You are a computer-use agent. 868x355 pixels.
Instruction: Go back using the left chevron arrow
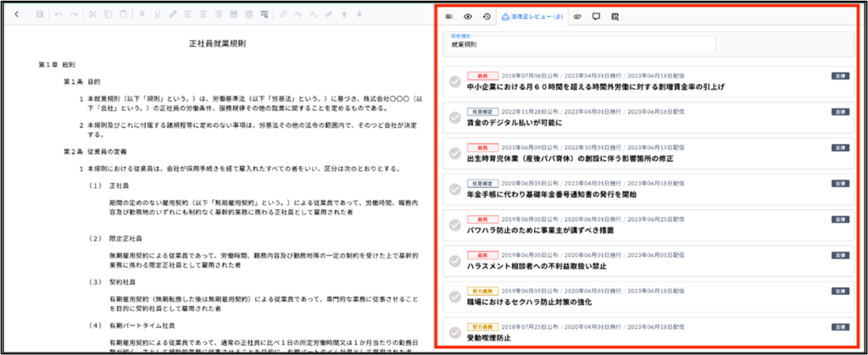(16, 14)
